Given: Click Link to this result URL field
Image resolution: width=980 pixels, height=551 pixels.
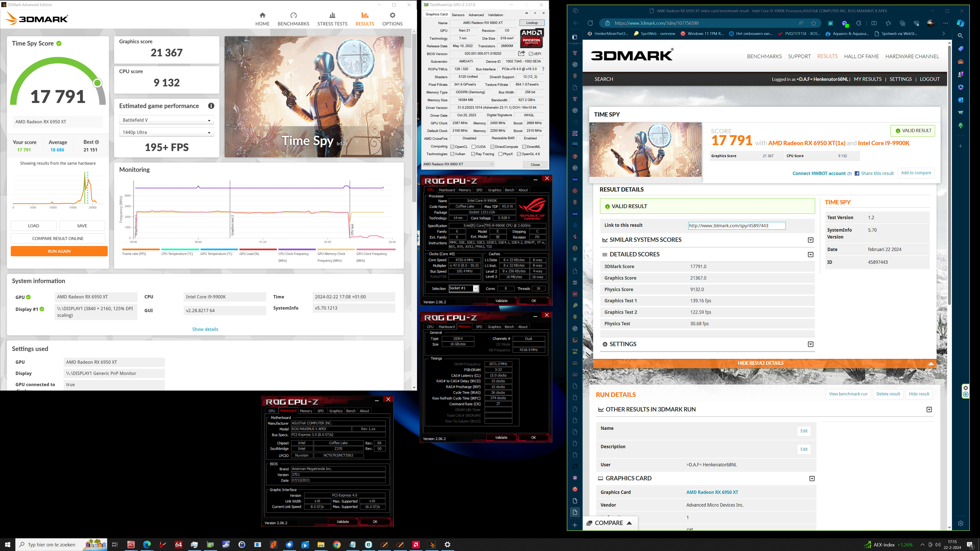Looking at the screenshot, I should coord(737,226).
